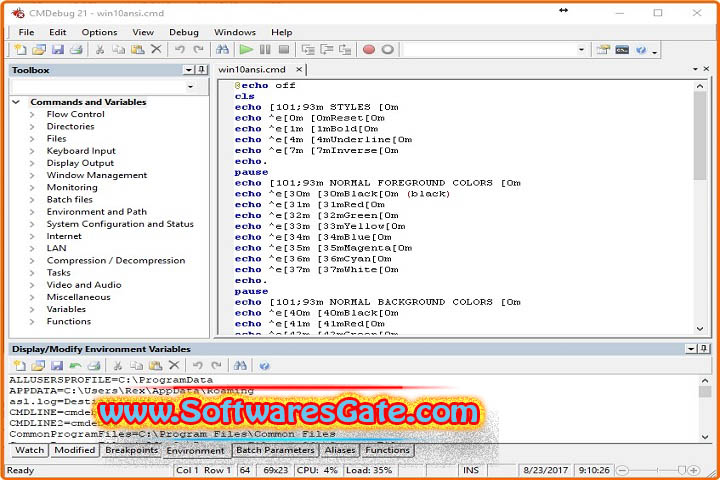Stop debugging with the stop square button
This screenshot has height=480, width=720.
(284, 50)
